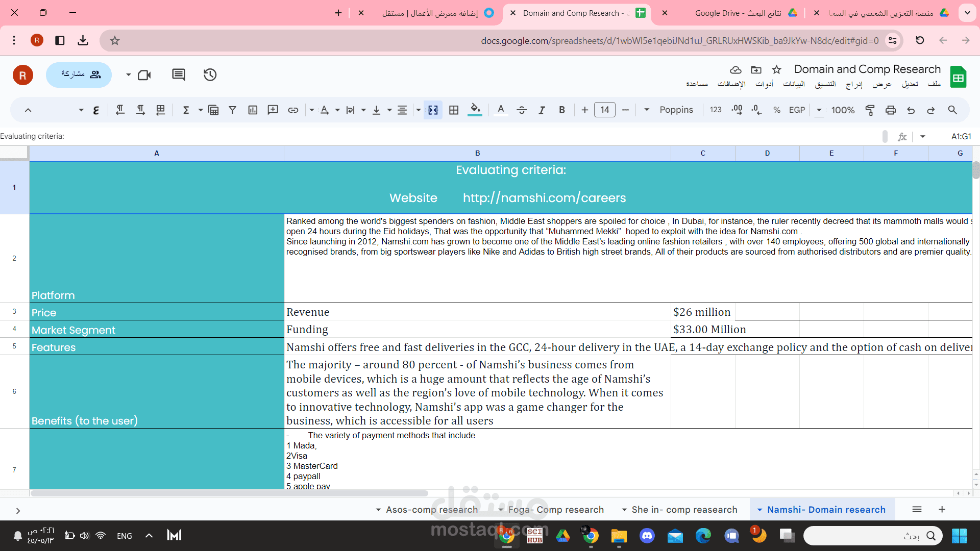Screen dimensions: 980x551
Task: Format cells as percent
Action: pyautogui.click(x=777, y=110)
